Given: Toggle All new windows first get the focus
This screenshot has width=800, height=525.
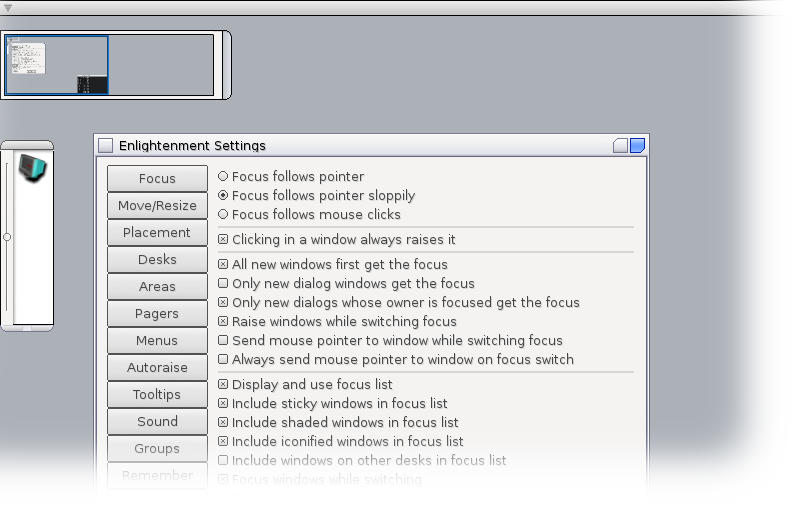Looking at the screenshot, I should click(333, 264).
